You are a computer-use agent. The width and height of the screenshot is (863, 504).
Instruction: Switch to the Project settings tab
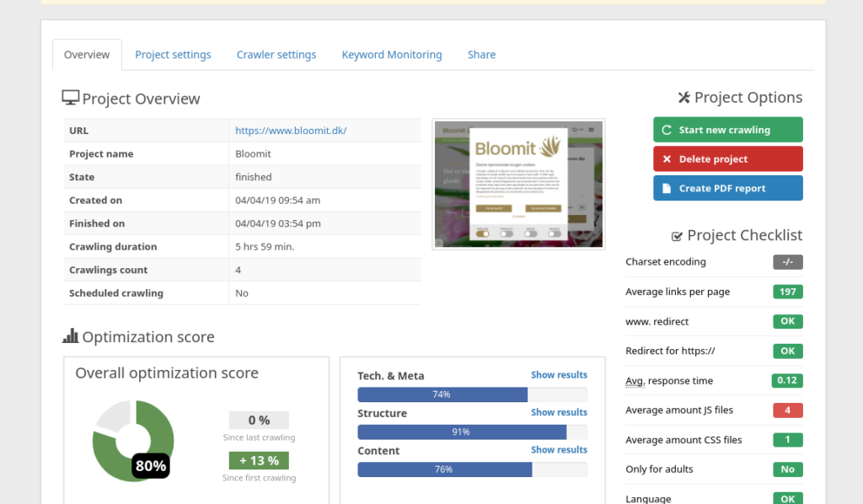(x=173, y=54)
